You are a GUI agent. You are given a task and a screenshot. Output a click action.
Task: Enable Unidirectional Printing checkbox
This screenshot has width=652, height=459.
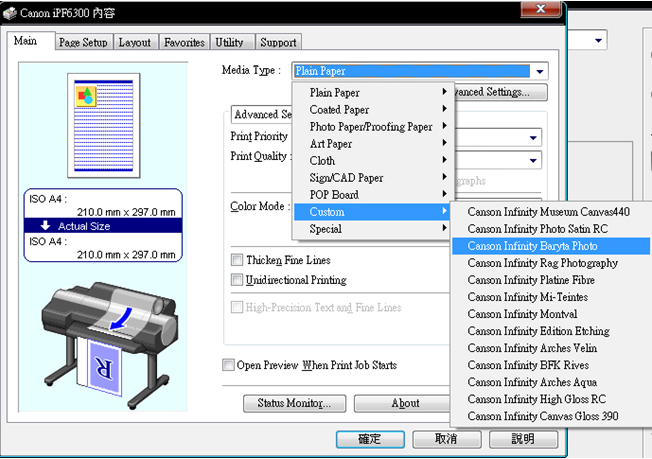point(237,279)
